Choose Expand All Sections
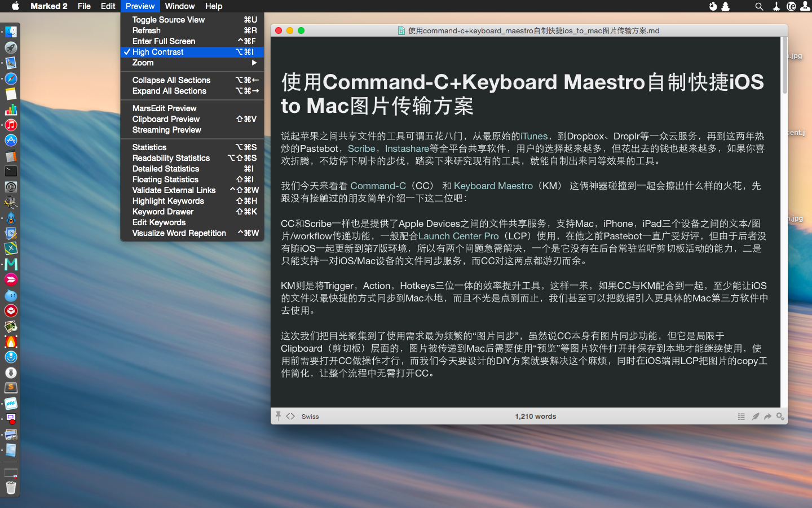This screenshot has width=812, height=508. 192,91
